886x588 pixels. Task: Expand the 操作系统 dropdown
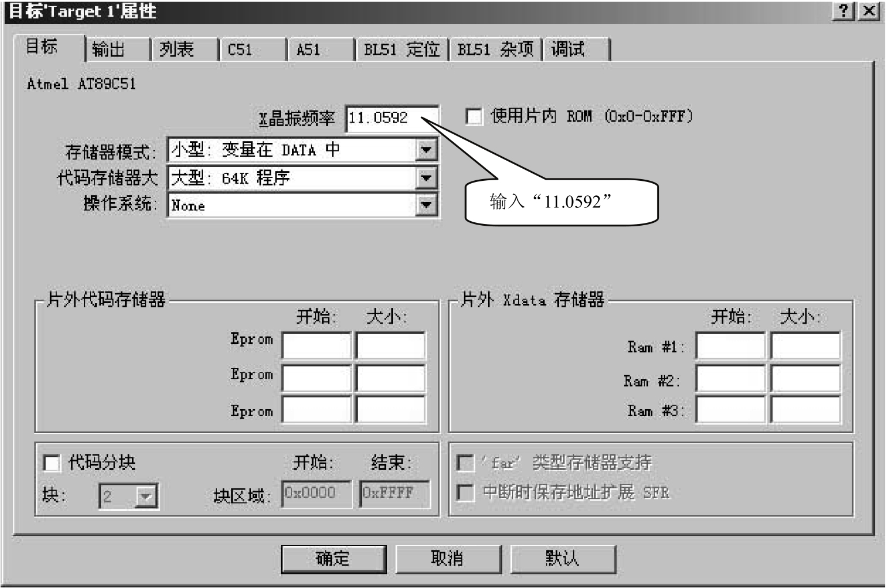point(426,205)
